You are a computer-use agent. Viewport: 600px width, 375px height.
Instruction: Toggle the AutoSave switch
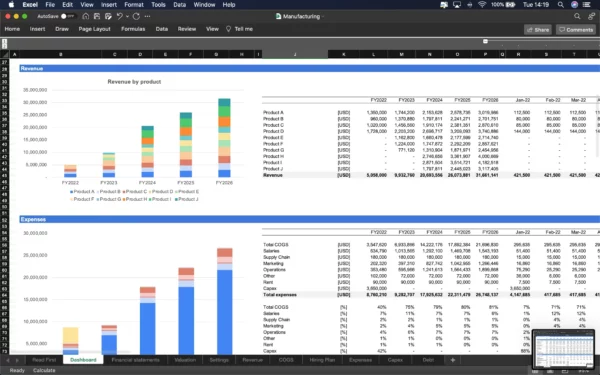point(67,16)
